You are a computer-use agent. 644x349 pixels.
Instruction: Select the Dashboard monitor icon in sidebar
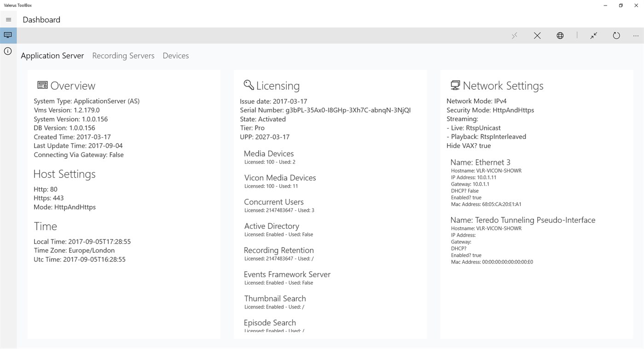(x=8, y=35)
